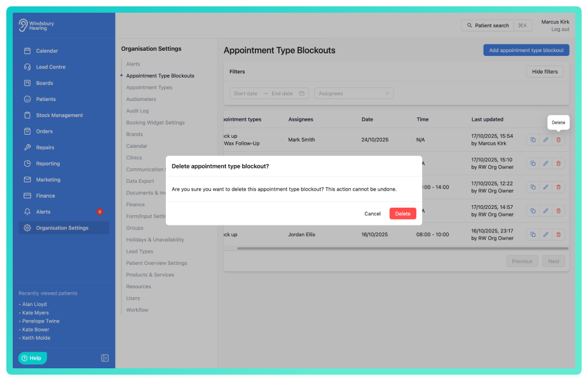Edit the blockout updated 17/10/2025, 15:10

[545, 163]
